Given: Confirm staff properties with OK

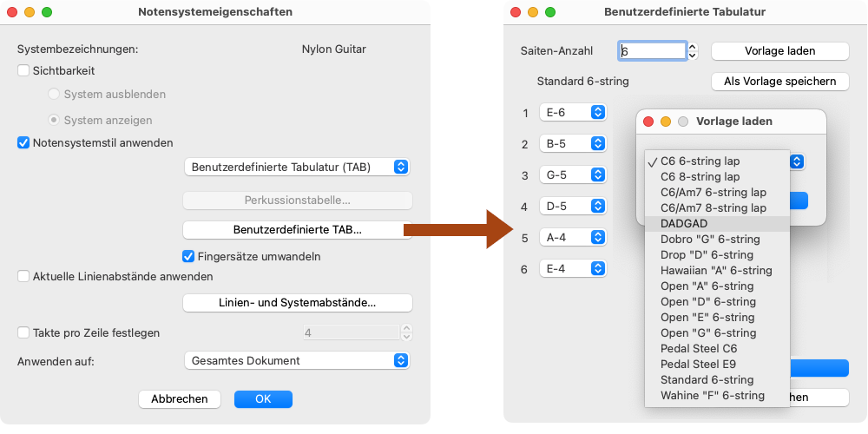Looking at the screenshot, I should tap(263, 399).
